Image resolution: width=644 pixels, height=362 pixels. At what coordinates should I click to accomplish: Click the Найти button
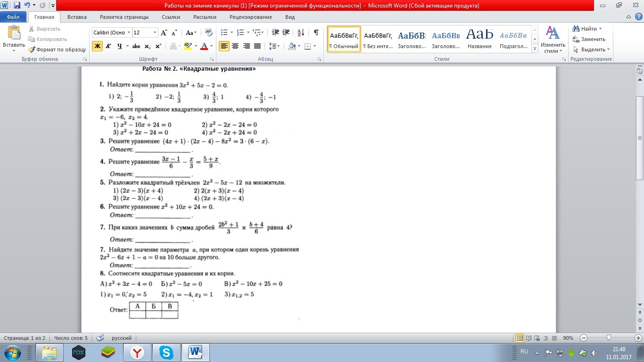tap(587, 29)
